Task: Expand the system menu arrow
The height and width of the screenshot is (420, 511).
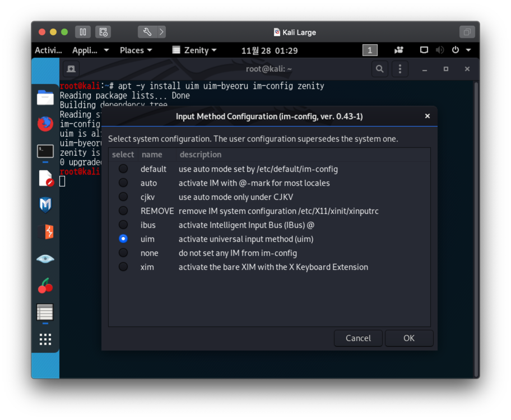Action: point(468,50)
